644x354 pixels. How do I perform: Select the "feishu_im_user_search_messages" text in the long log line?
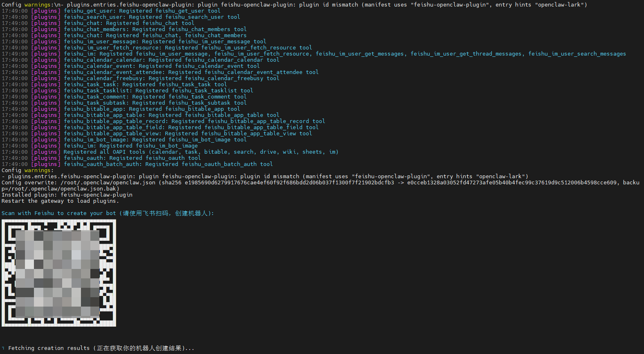pos(577,54)
